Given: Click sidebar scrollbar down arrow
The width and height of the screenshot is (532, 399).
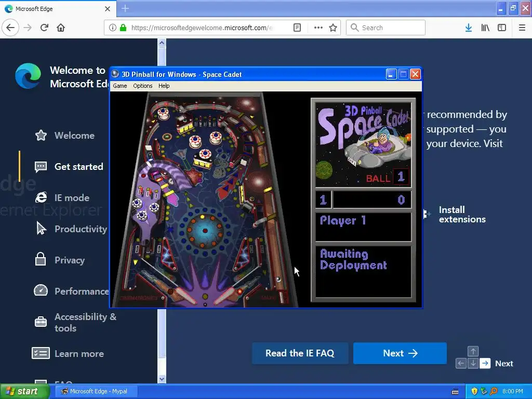Looking at the screenshot, I should pos(162,379).
